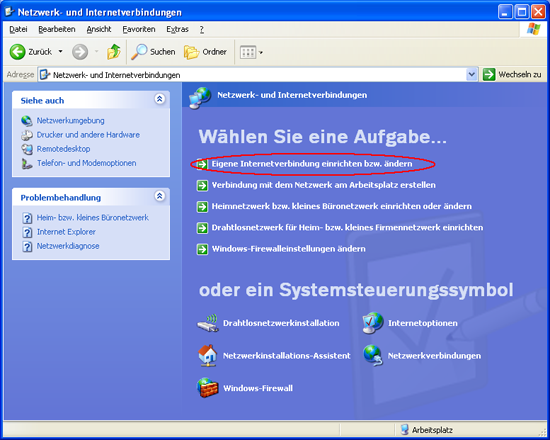The height and width of the screenshot is (440, 550).
Task: Open Heim- bzw. kleines Büronetzwerk troubleshooter link
Action: tap(93, 218)
